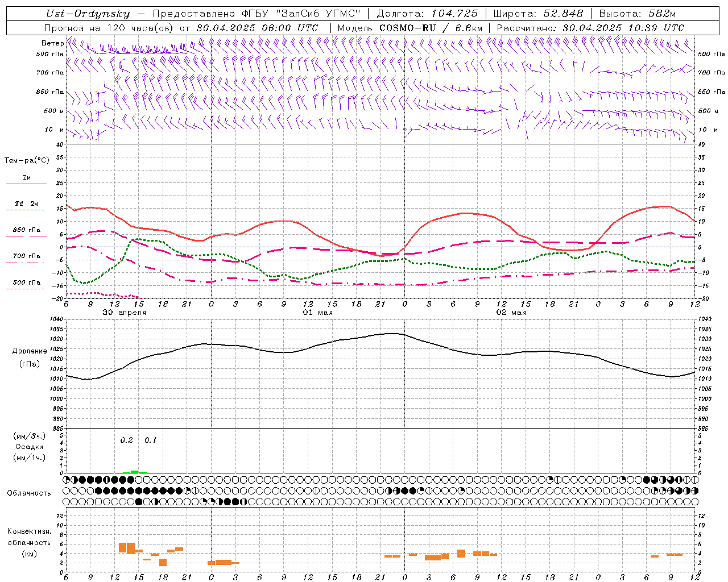Click the Модель COSMO-RU / 6.6км label
The height and width of the screenshot is (582, 728).
point(409,28)
